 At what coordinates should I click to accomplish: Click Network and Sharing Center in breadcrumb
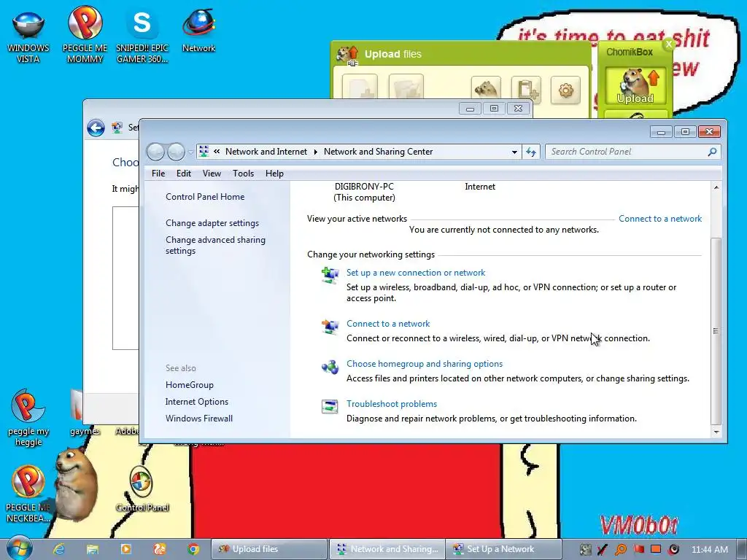pyautogui.click(x=379, y=152)
